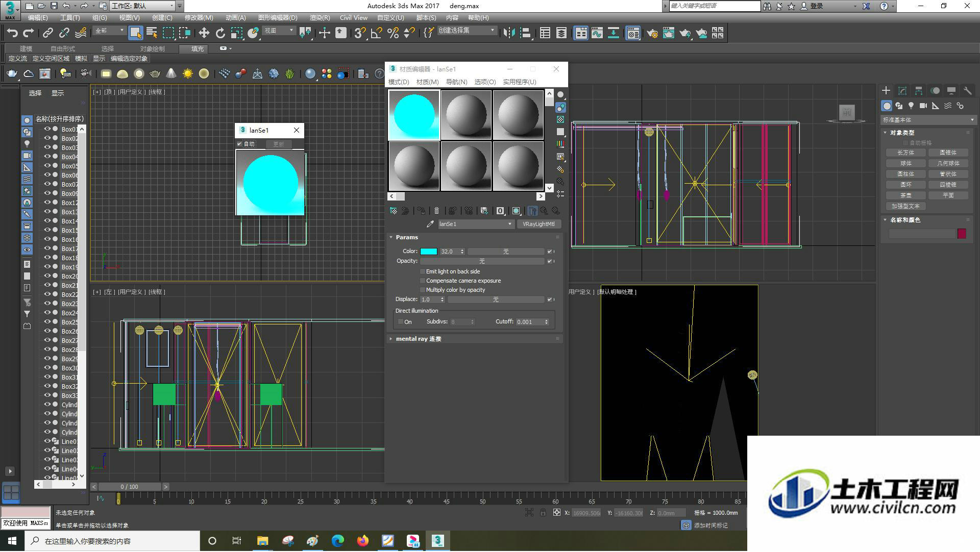
Task: Uncheck the Opacity map enable checkbox
Action: 550,261
